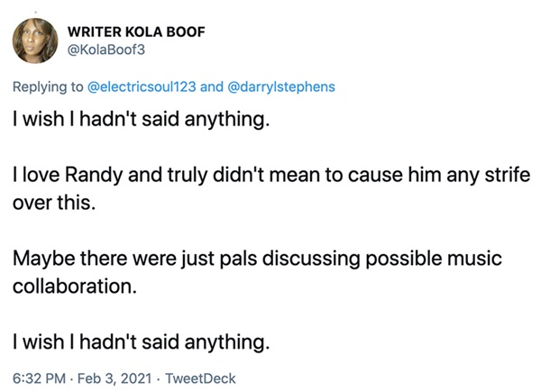Image resolution: width=541 pixels, height=392 pixels.
Task: Click Kola Boof's profile avatar photo
Action: pos(37,42)
